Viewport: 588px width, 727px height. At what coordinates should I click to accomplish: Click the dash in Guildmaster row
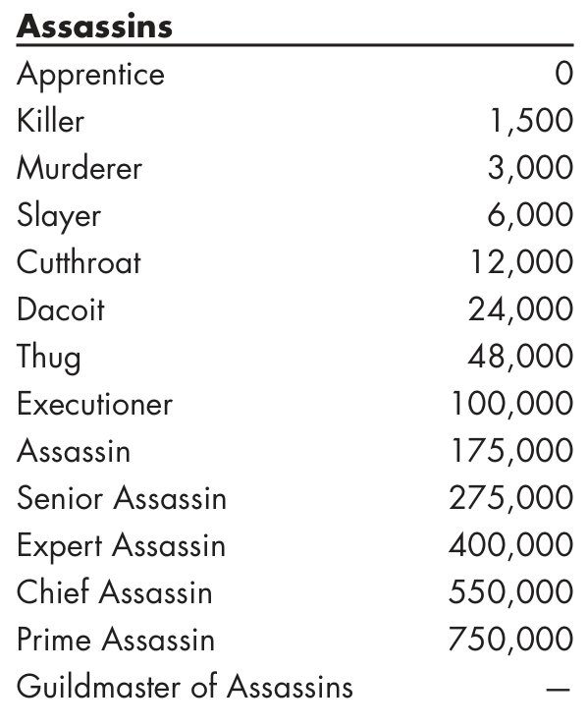click(558, 690)
